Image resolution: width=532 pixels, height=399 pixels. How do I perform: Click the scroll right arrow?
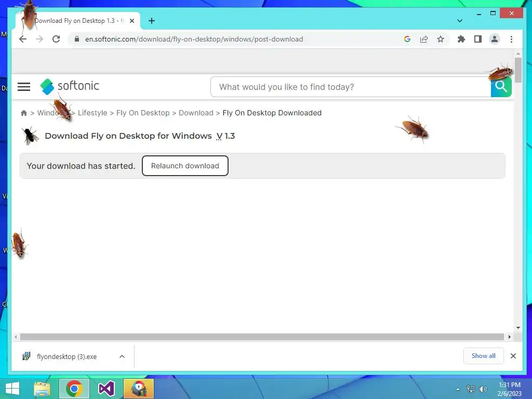509,337
